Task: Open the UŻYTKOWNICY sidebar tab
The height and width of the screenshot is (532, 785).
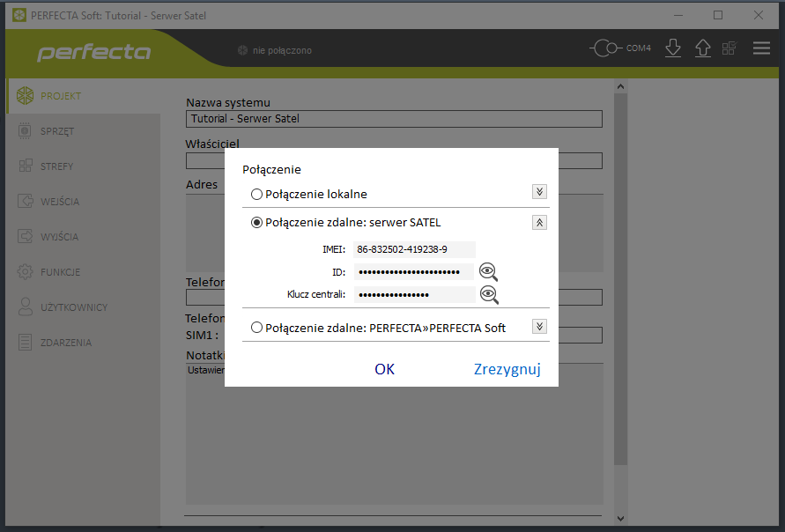Action: [83, 307]
